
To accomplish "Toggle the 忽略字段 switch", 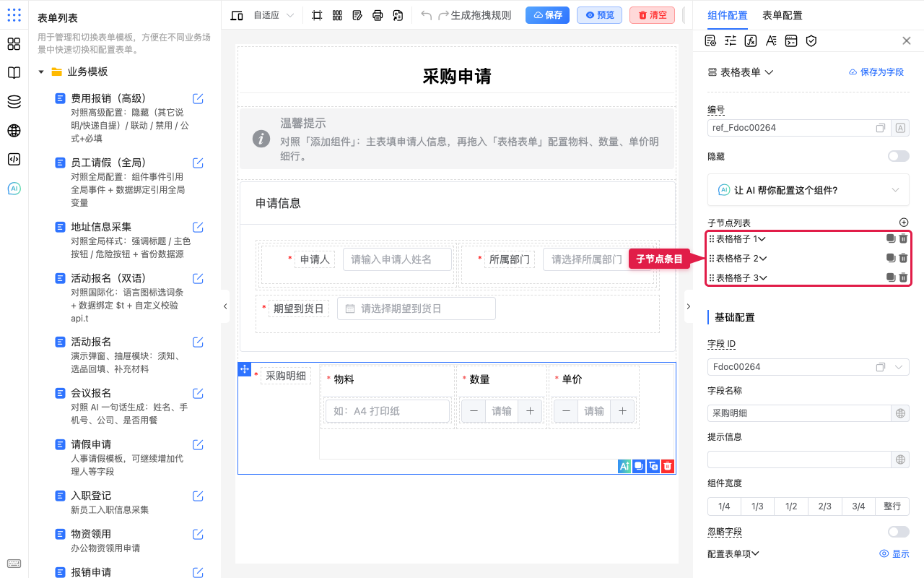I will [x=899, y=532].
